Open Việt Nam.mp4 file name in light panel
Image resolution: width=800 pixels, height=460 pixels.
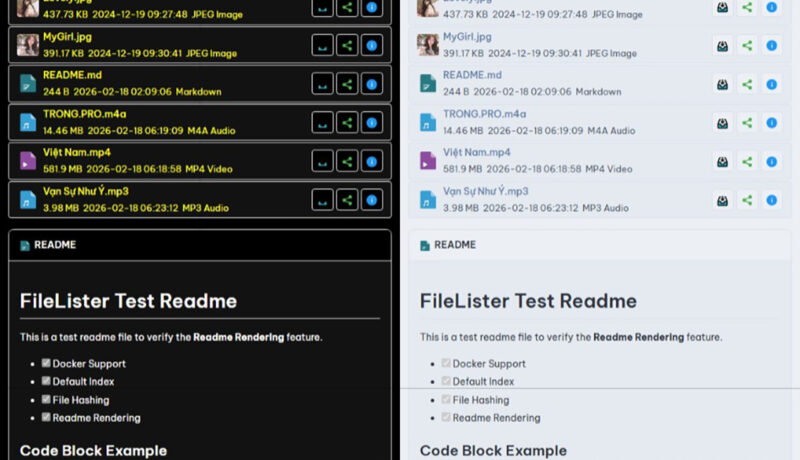click(477, 152)
